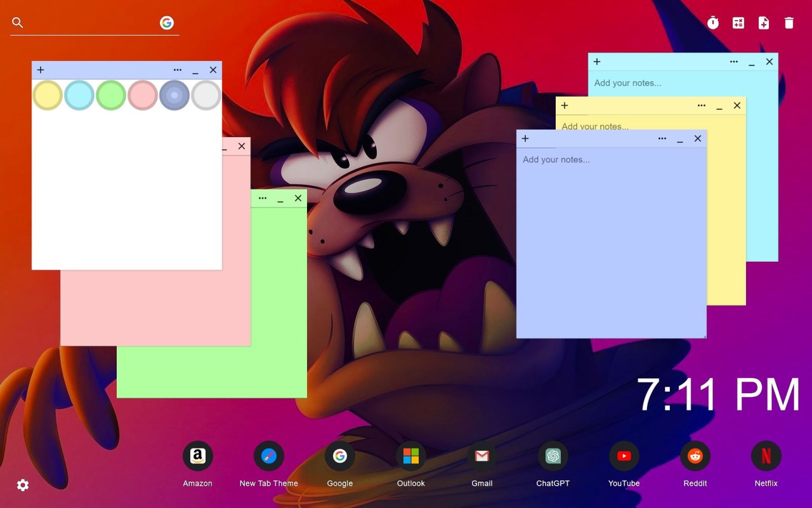Image resolution: width=812 pixels, height=508 pixels.
Task: Pick the cyan color swatch
Action: tap(79, 95)
